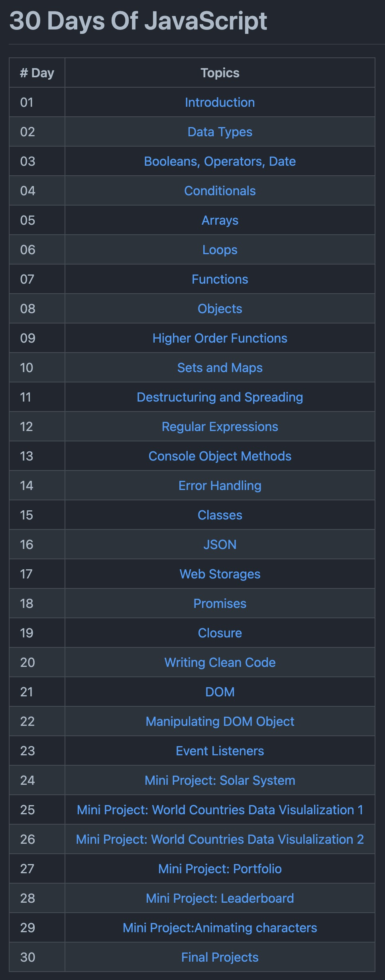Open the Arrays topic
This screenshot has width=385, height=980.
point(220,220)
